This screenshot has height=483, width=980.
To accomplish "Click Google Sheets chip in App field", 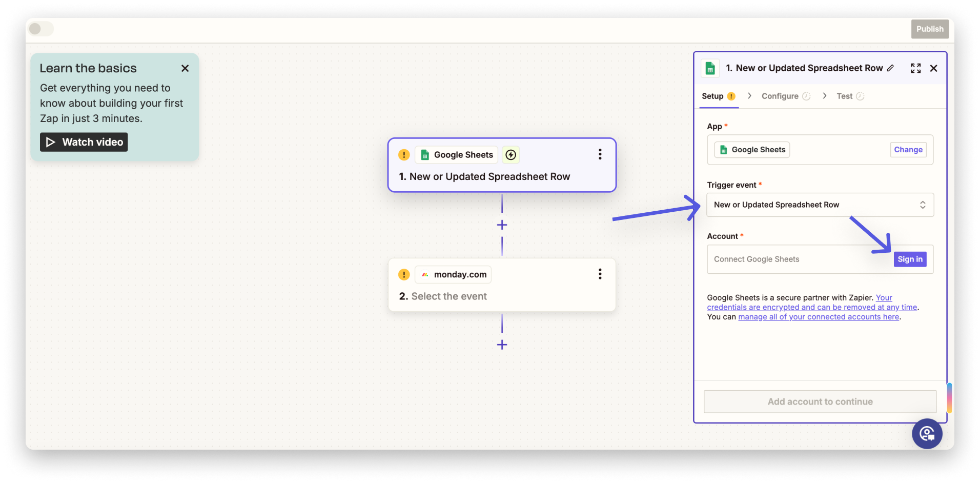I will point(752,150).
